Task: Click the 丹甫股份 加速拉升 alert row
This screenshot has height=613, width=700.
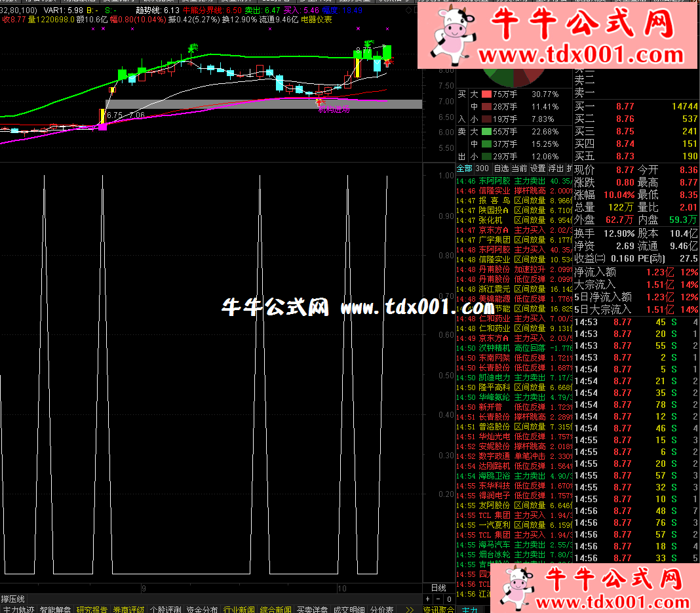Action: (x=514, y=269)
